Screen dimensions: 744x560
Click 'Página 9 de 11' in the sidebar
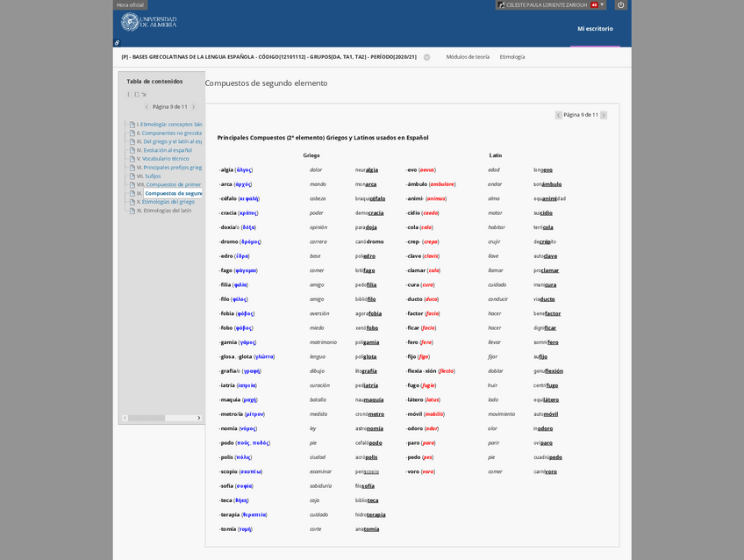pos(170,107)
